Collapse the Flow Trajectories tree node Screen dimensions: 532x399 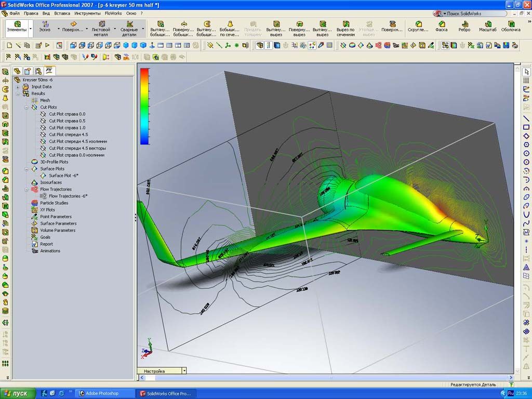(26, 189)
